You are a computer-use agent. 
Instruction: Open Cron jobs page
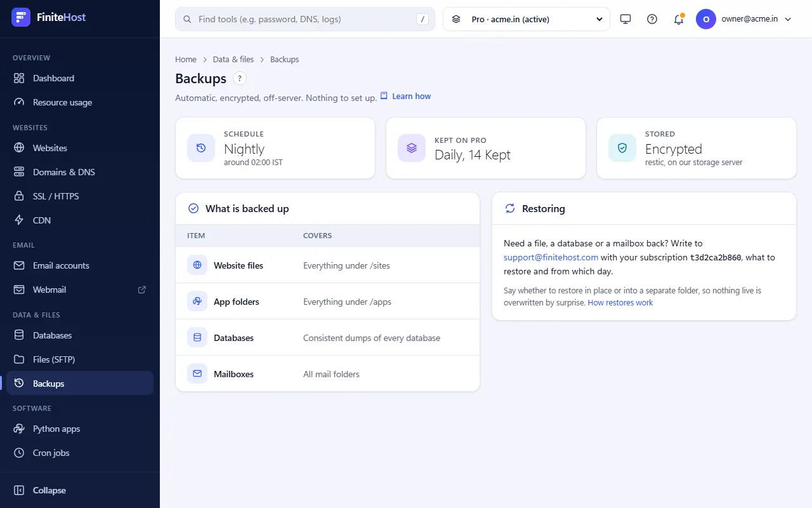coord(80,453)
